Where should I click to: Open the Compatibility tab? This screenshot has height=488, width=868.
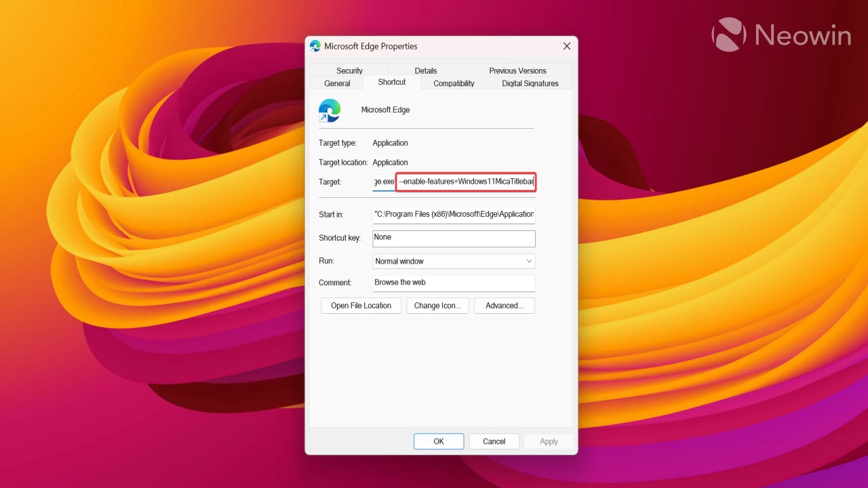(x=454, y=83)
